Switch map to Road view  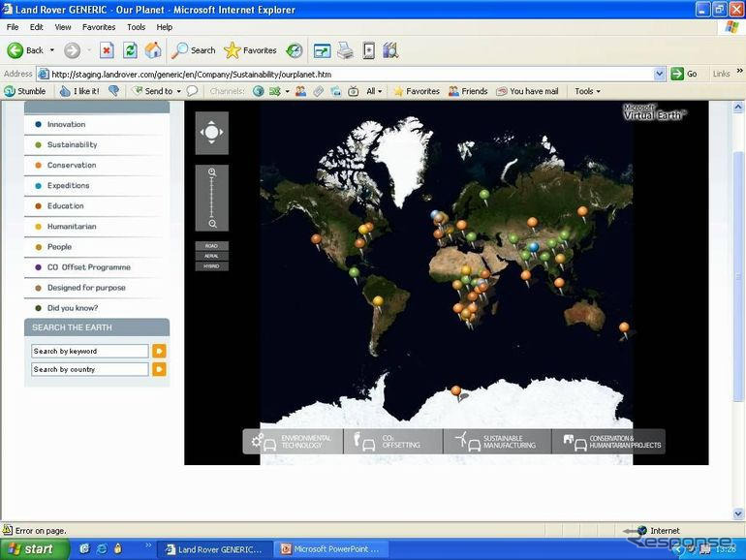[211, 246]
